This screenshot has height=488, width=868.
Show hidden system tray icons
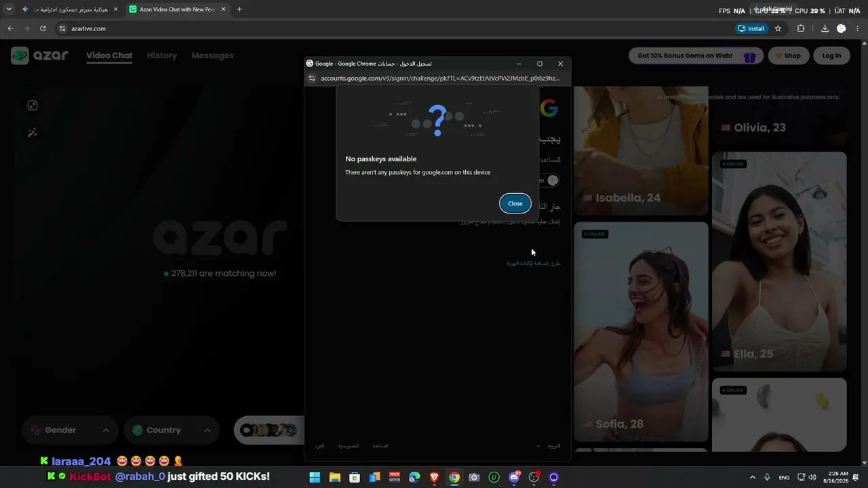coord(752,477)
